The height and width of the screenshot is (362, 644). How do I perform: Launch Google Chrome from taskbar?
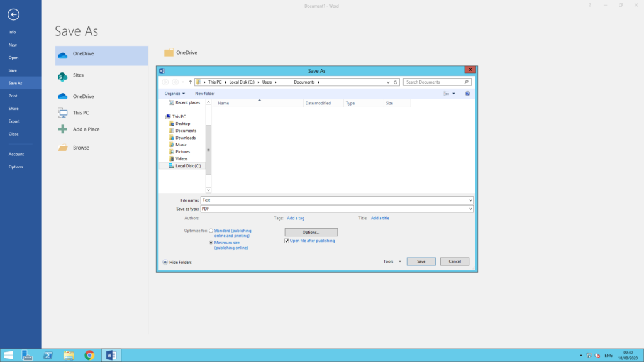[x=89, y=355]
